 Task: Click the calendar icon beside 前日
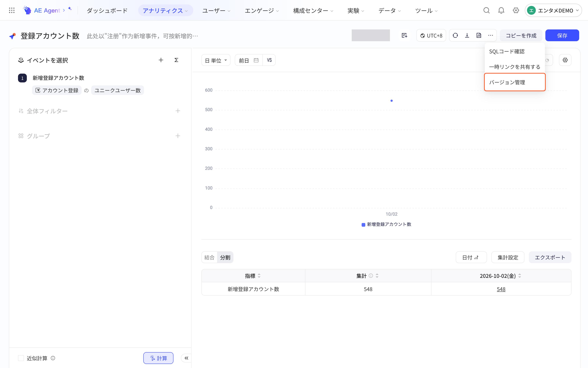pos(256,60)
